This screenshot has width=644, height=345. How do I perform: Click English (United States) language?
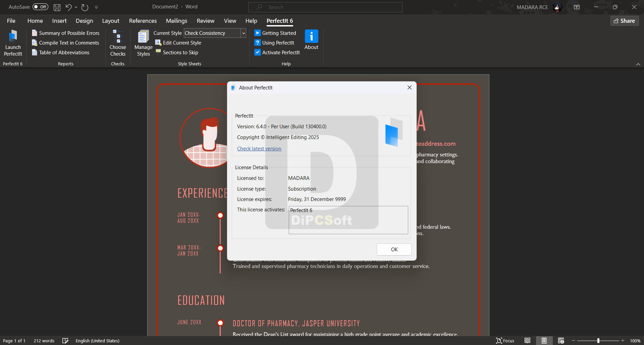(97, 341)
